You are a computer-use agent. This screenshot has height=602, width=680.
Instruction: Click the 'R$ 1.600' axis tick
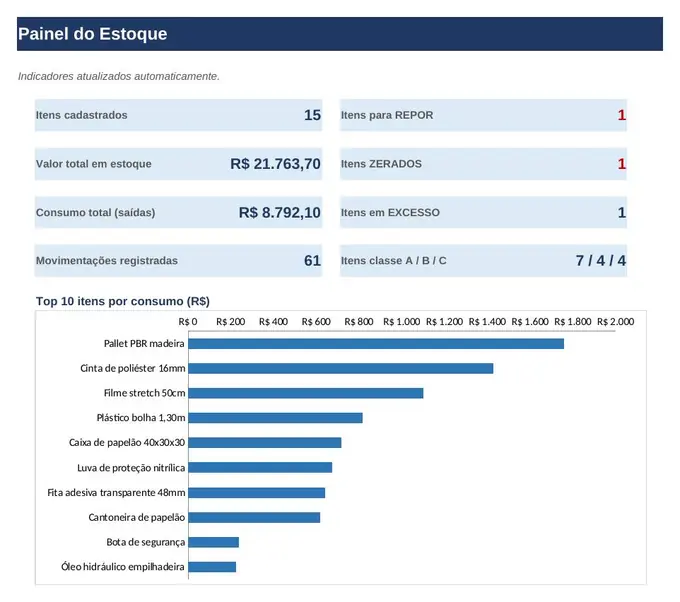click(530, 322)
